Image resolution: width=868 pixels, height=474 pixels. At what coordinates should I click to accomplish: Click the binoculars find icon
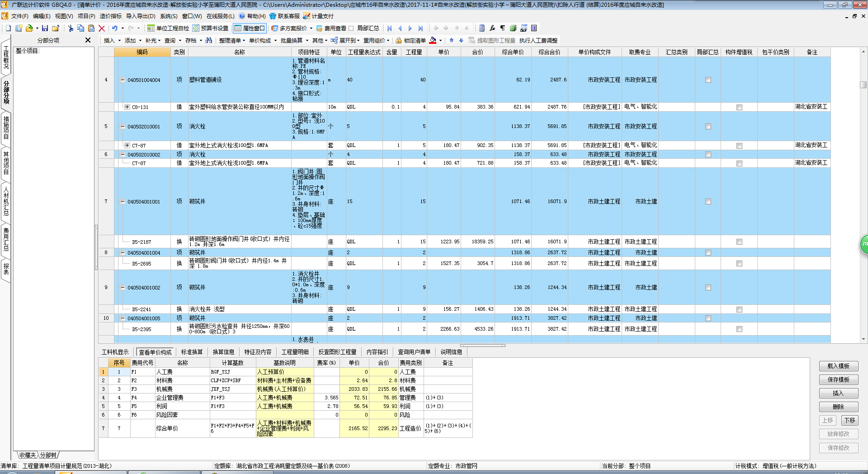point(208,40)
